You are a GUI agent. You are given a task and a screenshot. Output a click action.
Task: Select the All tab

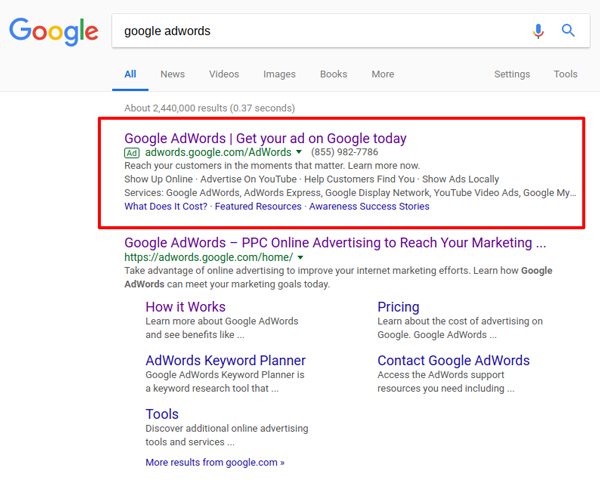(130, 74)
